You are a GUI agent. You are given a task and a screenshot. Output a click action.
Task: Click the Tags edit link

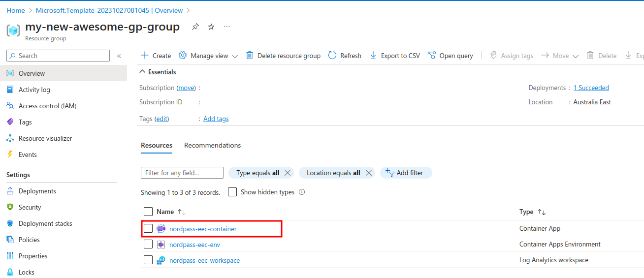(x=162, y=119)
